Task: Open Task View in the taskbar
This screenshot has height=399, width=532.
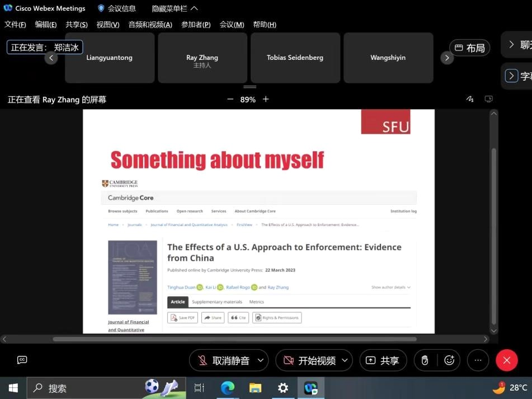Action: point(199,388)
